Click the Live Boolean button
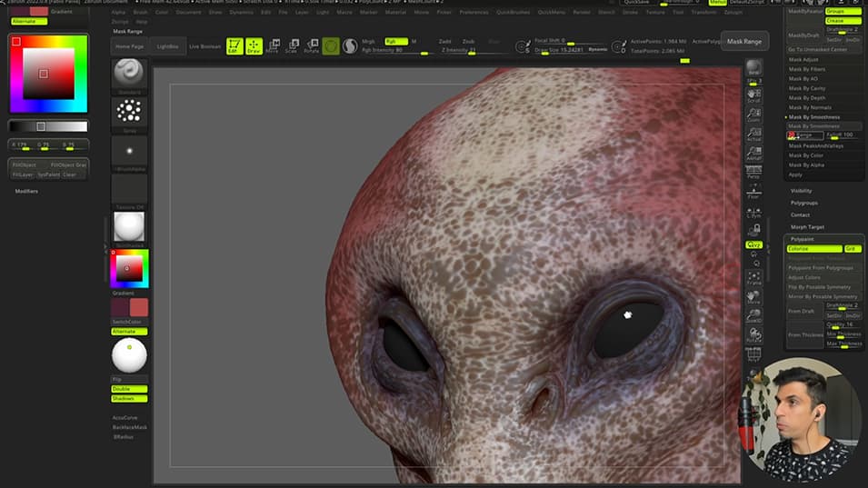The width and height of the screenshot is (868, 488). coord(205,46)
